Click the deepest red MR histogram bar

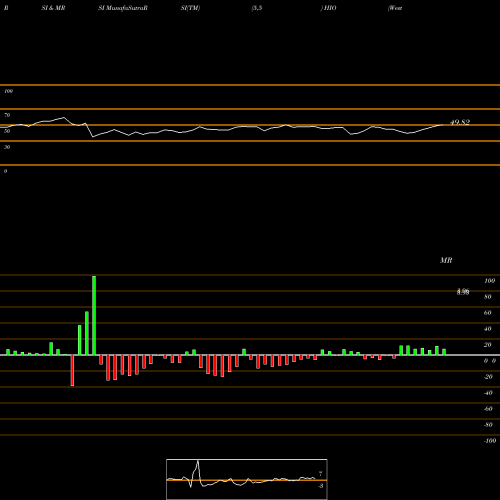point(72,370)
